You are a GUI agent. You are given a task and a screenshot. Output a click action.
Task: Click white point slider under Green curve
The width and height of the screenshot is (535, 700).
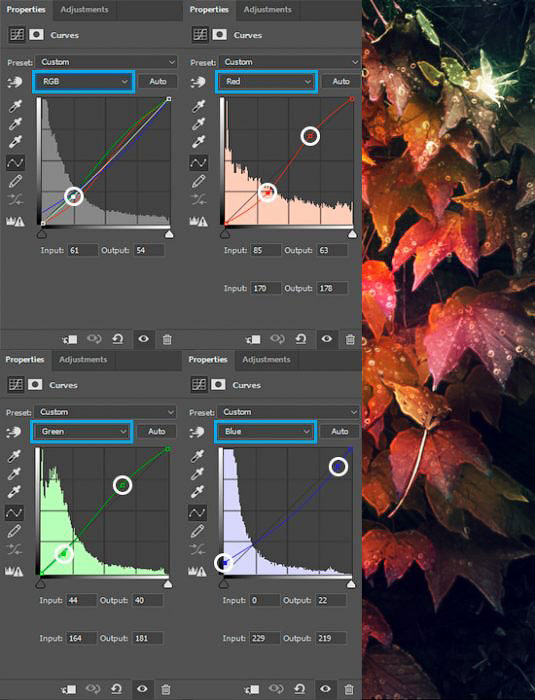point(168,584)
